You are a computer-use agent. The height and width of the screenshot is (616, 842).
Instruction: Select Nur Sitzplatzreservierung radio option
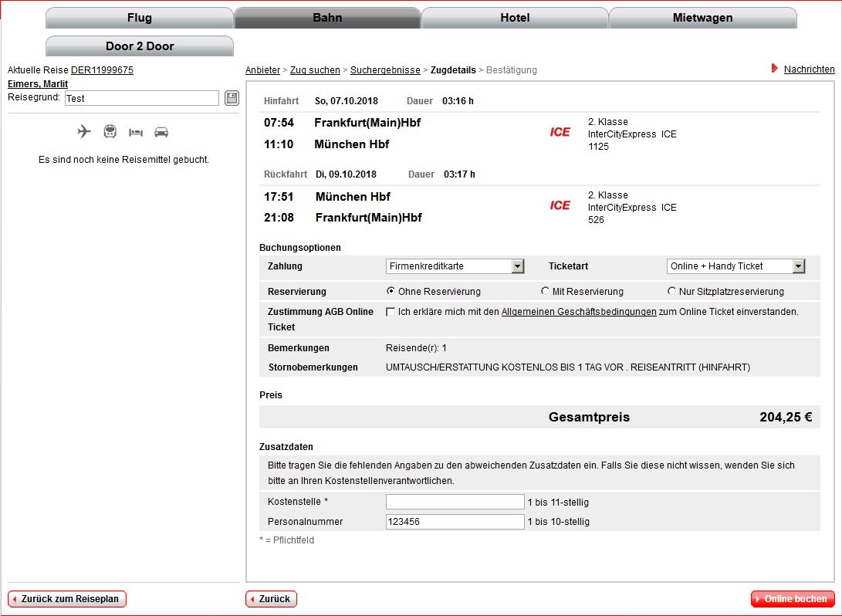tap(671, 290)
